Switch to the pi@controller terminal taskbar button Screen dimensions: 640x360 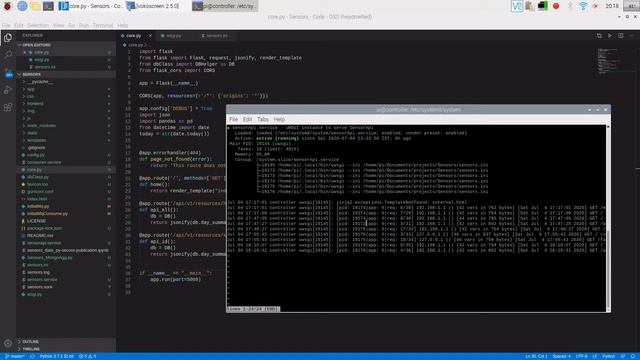tap(224, 6)
